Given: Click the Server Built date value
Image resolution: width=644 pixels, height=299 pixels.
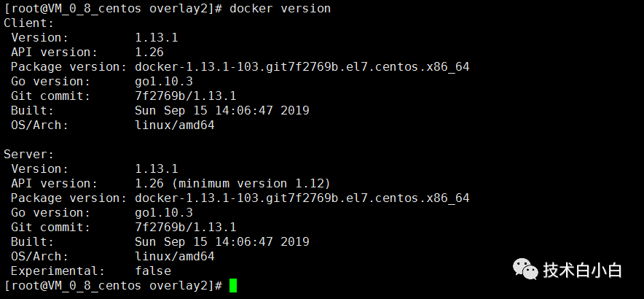Looking at the screenshot, I should pyautogui.click(x=221, y=241).
